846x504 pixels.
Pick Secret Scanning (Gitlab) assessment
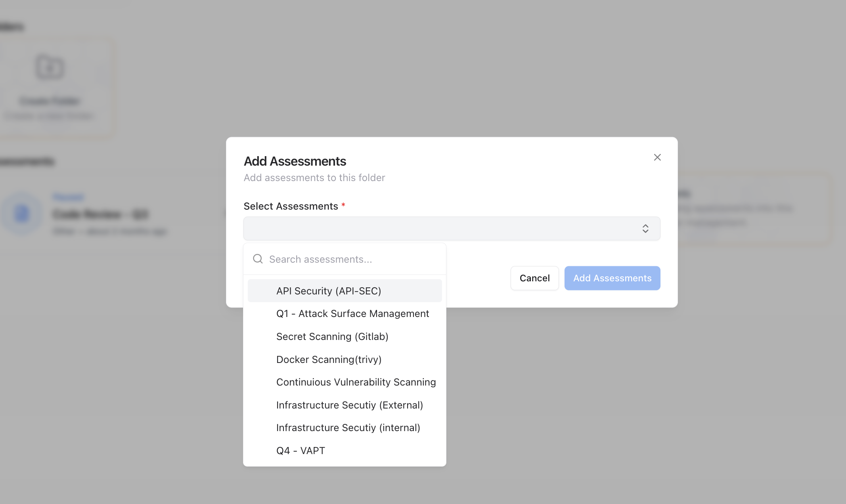(x=332, y=336)
